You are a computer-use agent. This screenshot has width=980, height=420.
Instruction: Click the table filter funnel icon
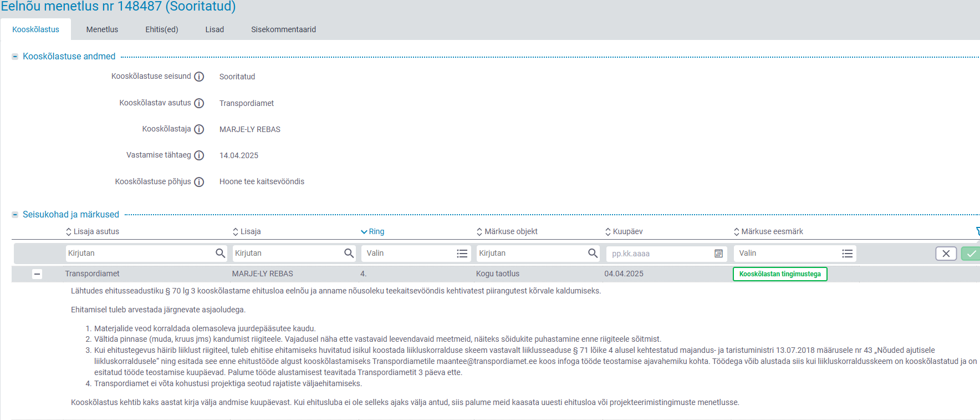click(978, 231)
